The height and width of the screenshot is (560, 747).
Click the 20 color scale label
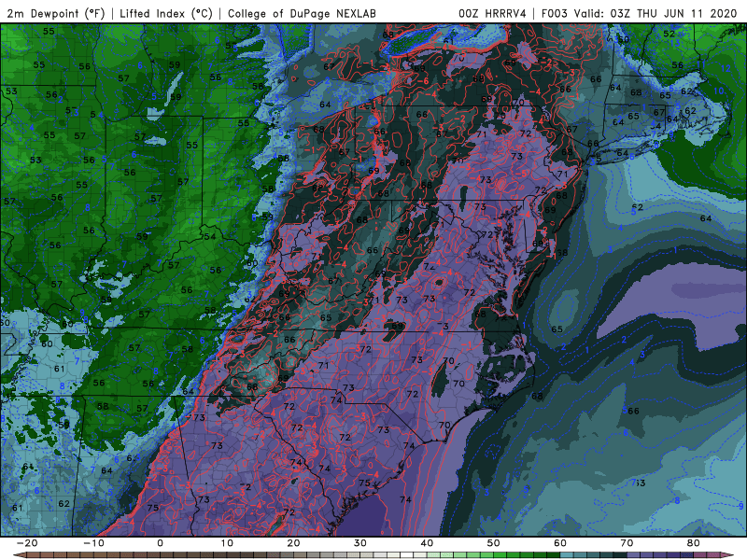tap(294, 543)
